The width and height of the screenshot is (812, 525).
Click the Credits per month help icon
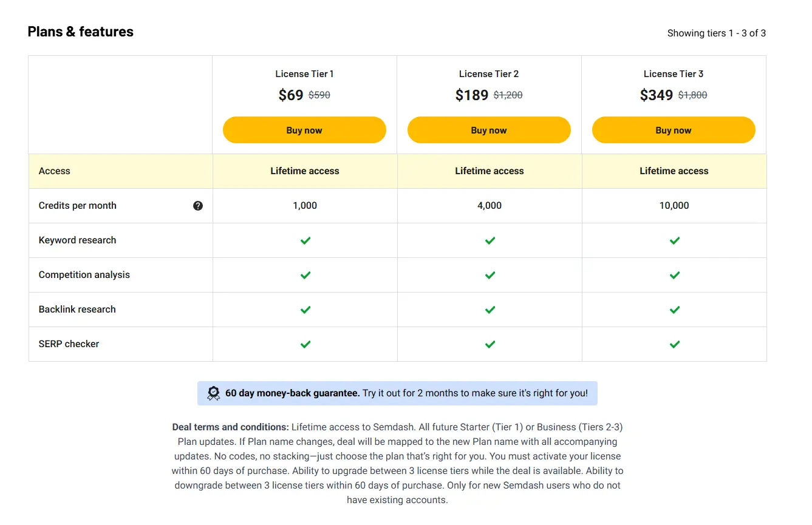(198, 206)
